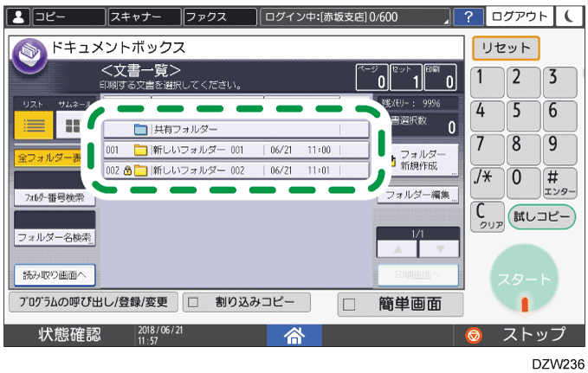Tap the ストップ label
The image size is (588, 373).
(534, 334)
